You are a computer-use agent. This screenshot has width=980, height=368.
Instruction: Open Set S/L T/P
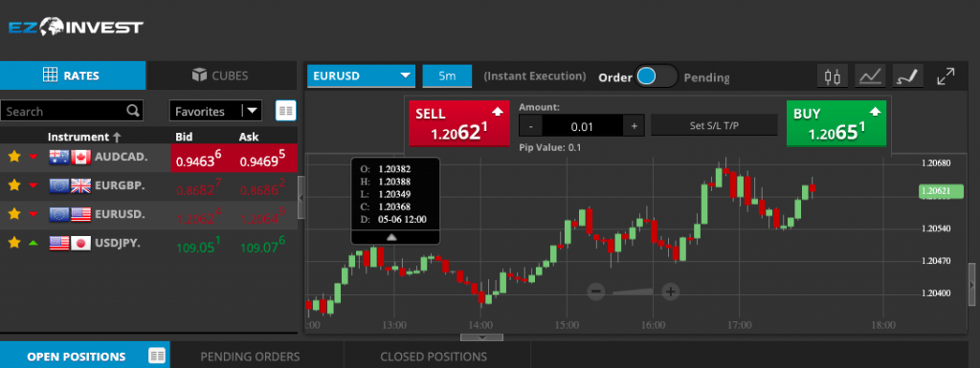point(714,125)
